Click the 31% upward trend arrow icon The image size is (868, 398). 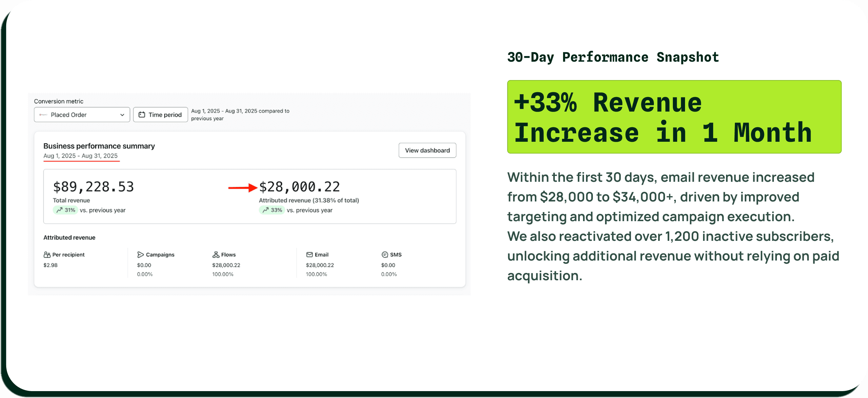tap(60, 210)
